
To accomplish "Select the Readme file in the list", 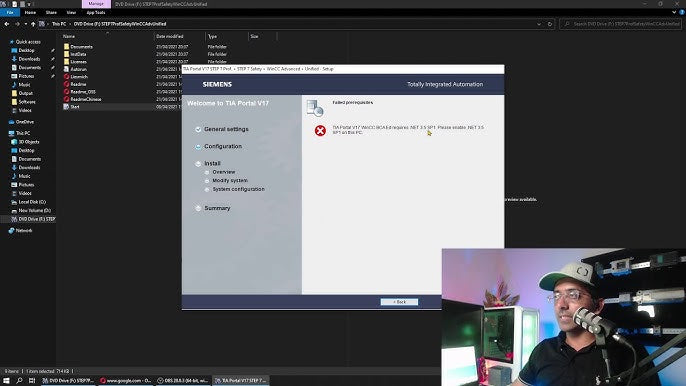I will click(78, 84).
